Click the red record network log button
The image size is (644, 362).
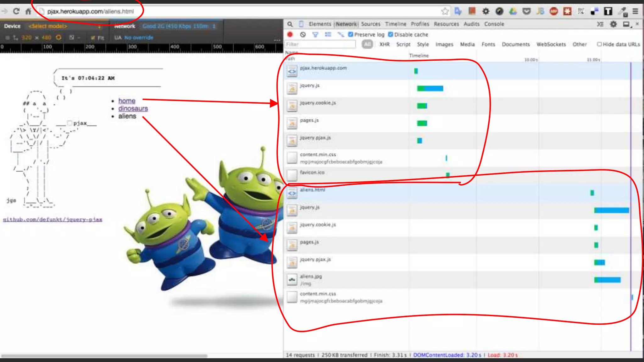click(x=290, y=35)
